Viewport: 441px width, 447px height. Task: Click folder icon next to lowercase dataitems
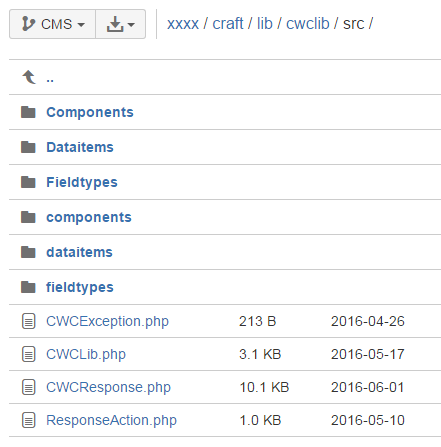28,252
